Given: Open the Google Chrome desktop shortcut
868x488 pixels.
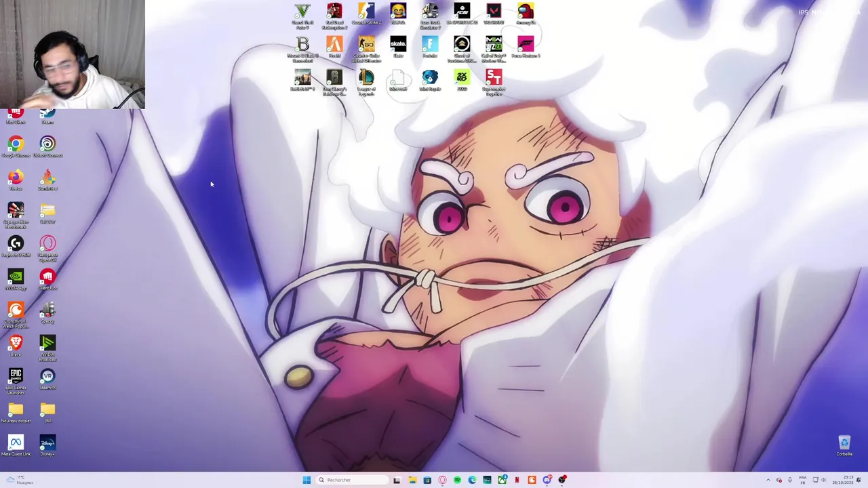Looking at the screenshot, I should coord(16,147).
